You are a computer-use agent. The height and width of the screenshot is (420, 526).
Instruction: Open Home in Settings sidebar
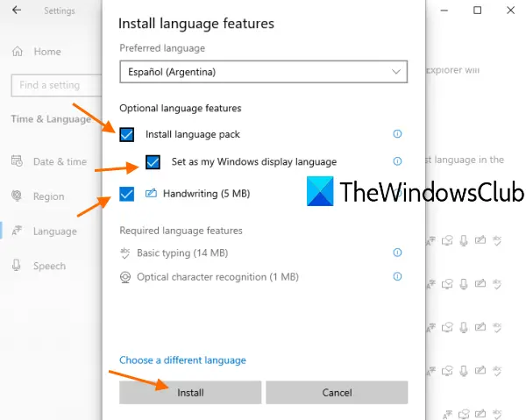(47, 52)
